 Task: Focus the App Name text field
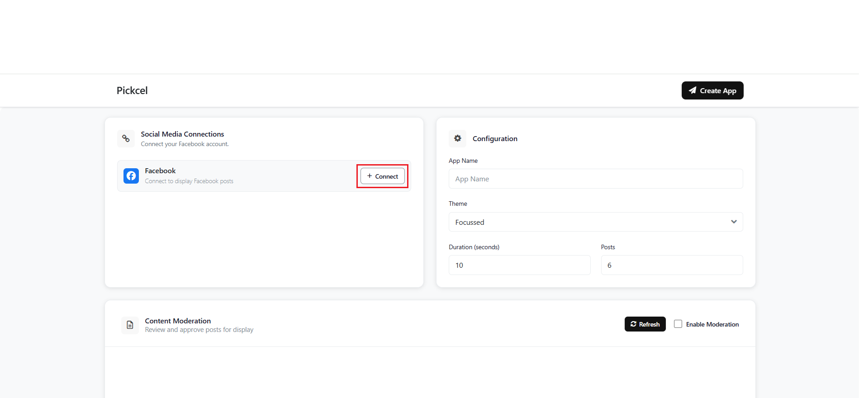tap(595, 179)
